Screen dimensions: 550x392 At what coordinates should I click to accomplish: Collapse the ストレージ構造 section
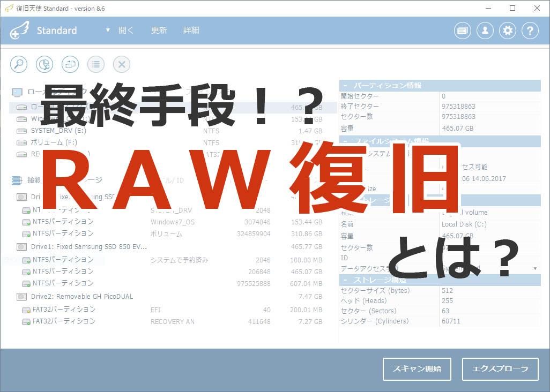tap(345, 279)
